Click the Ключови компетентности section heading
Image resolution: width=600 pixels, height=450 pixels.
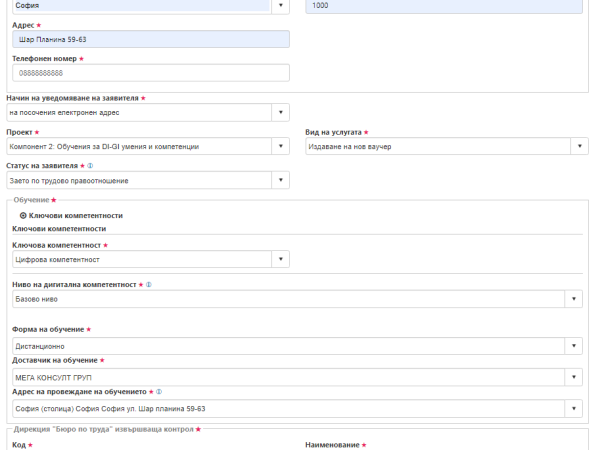[59, 229]
